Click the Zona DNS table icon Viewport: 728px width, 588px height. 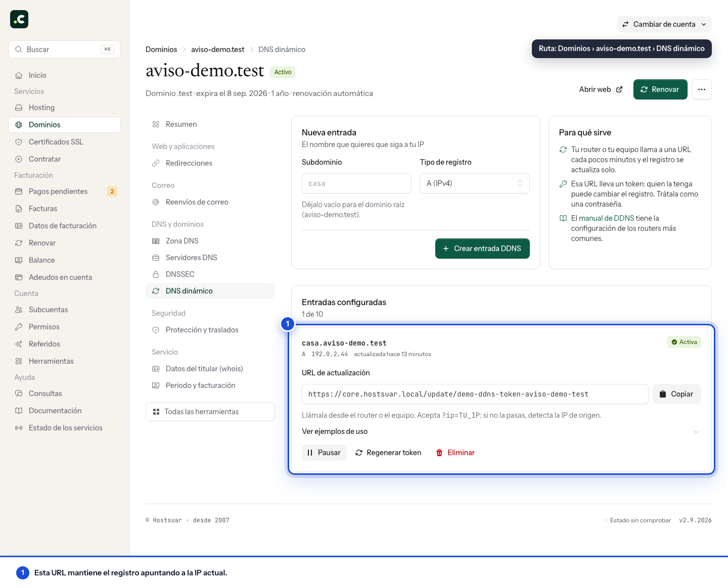(x=156, y=241)
